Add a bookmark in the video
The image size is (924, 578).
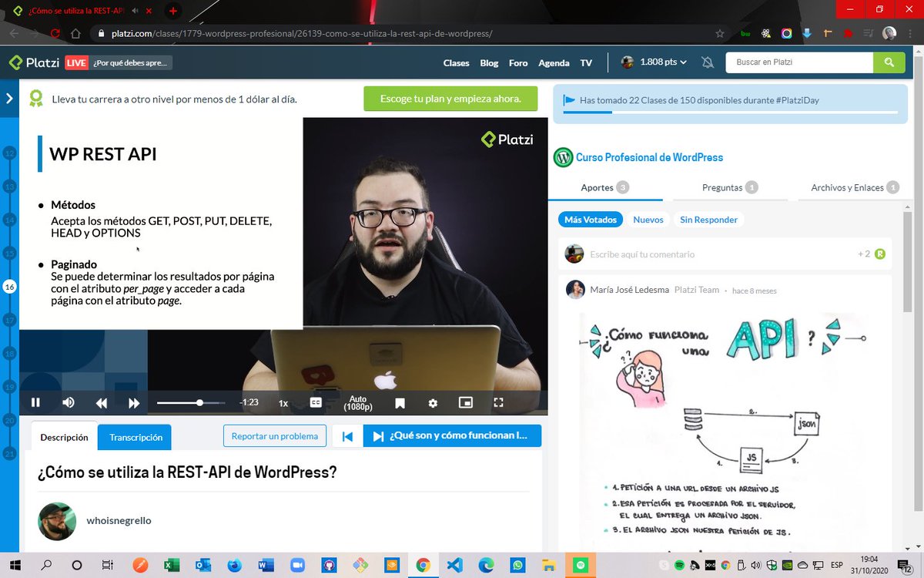pyautogui.click(x=400, y=402)
